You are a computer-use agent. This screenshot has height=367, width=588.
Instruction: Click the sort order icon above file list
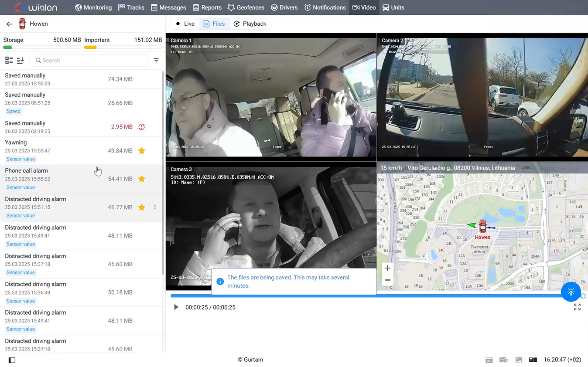tap(21, 61)
